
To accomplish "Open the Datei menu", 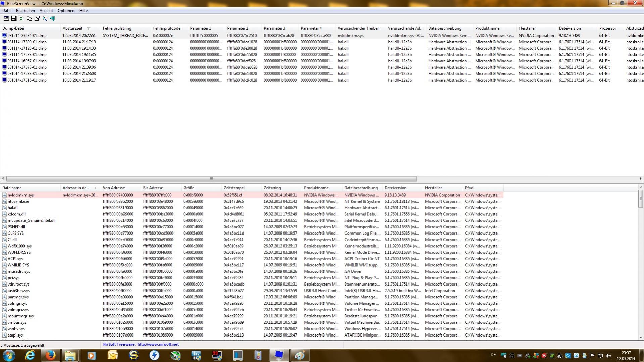I will [x=7, y=11].
